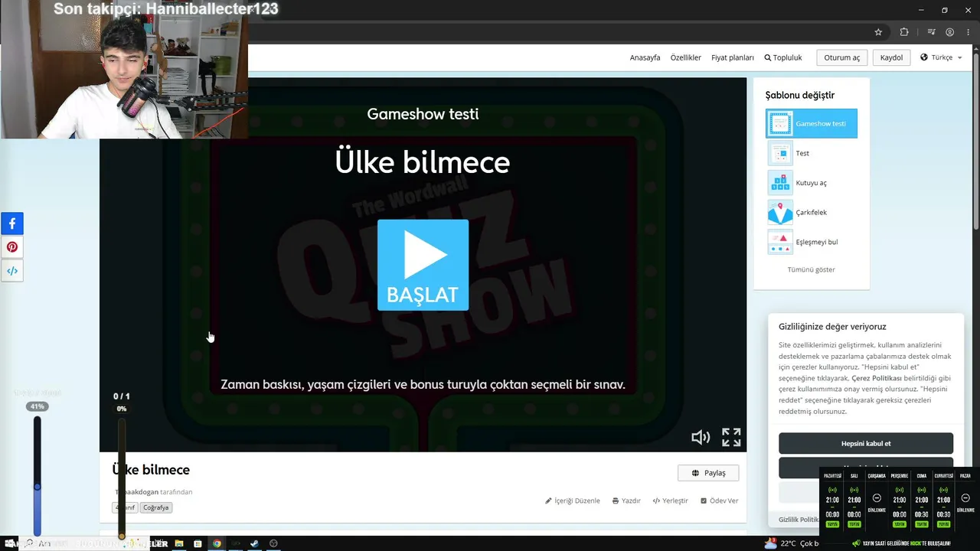Open Steam from the taskbar
The width and height of the screenshot is (980, 551).
[x=254, y=543]
